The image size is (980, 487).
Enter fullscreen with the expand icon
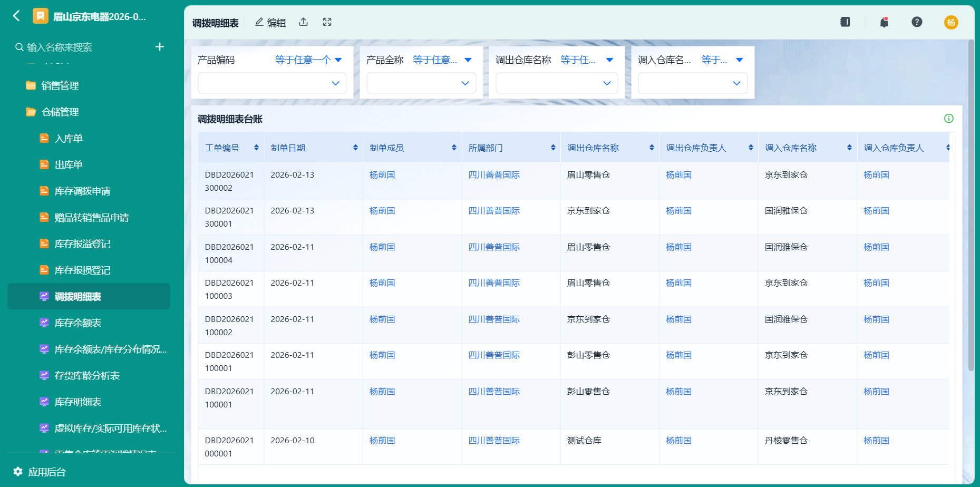327,22
